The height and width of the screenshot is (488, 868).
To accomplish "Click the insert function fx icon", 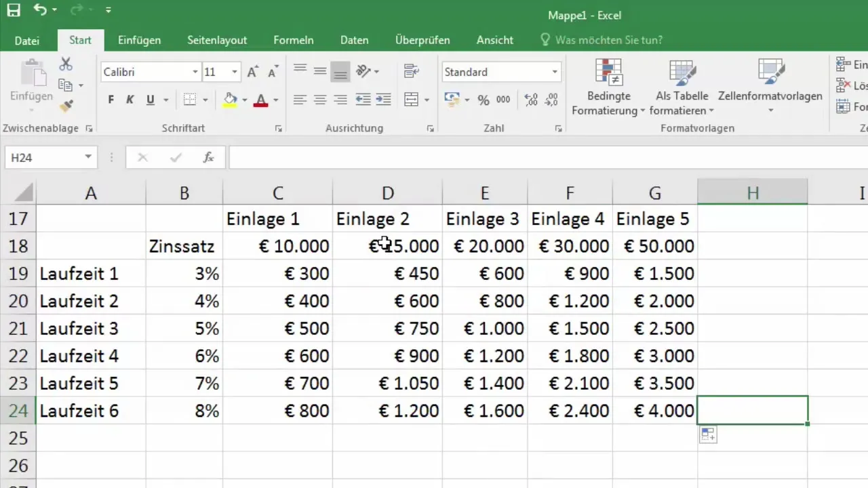I will (x=209, y=157).
